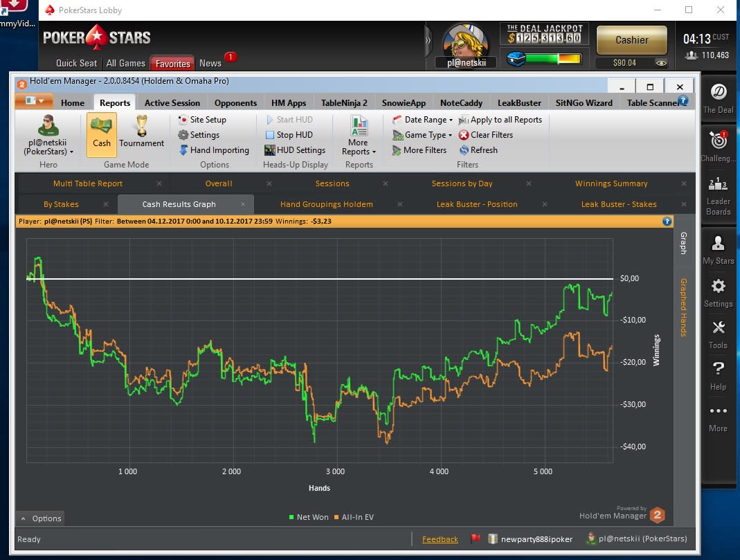Open PokerStars Quick Seat
Image resolution: width=740 pixels, height=560 pixels.
coord(76,63)
